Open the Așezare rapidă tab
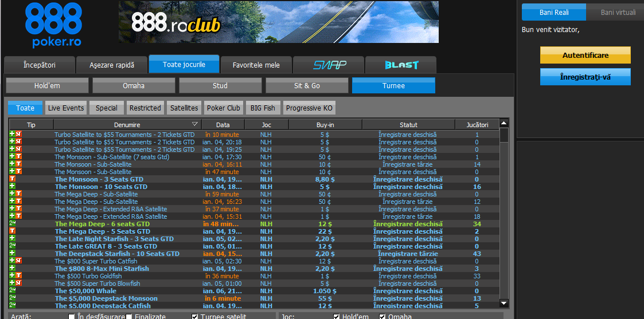Image resolution: width=644 pixels, height=319 pixels. coord(112,65)
